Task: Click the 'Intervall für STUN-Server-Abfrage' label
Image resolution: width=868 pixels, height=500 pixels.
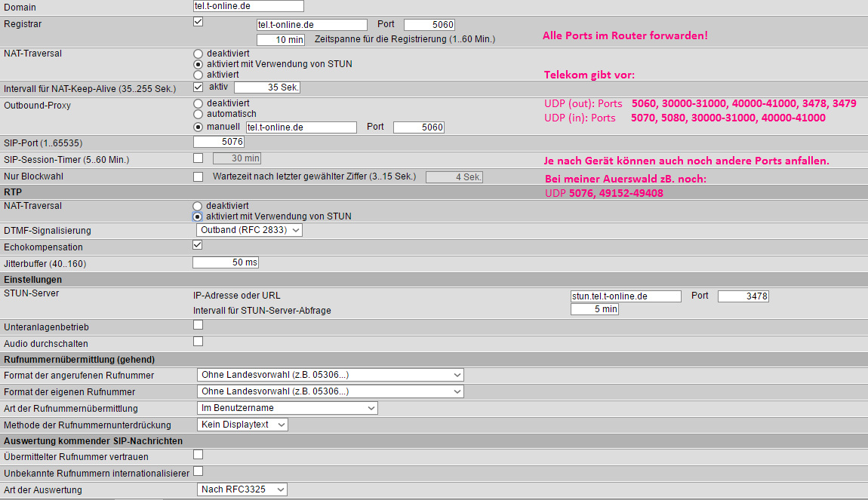Action: coord(262,311)
